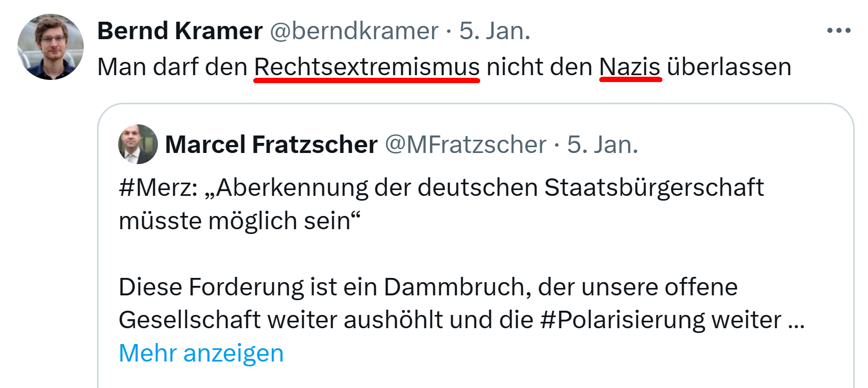Click the underlined word Nazis
Viewport: 868px width, 388px height.
coord(630,67)
